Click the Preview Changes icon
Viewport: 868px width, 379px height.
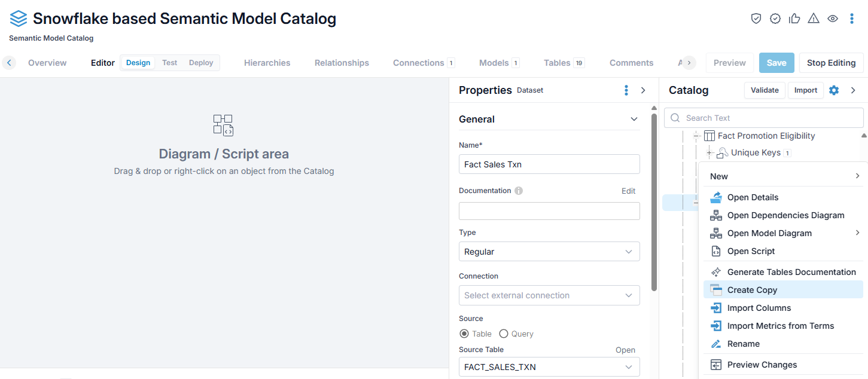pos(715,365)
